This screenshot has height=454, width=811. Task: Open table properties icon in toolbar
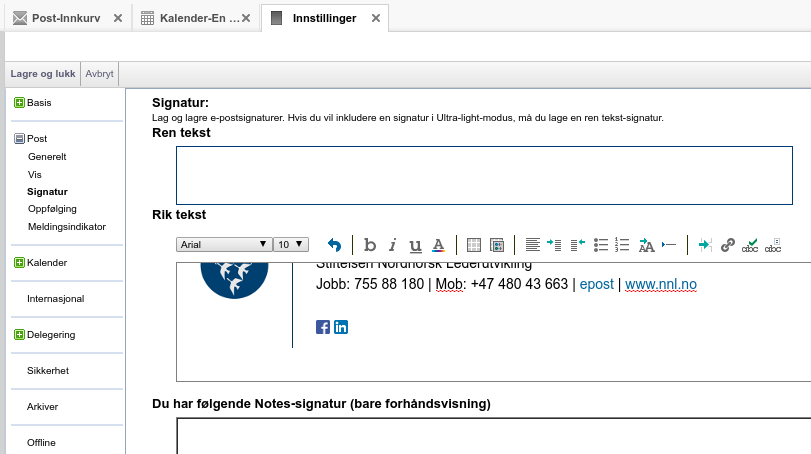click(497, 245)
